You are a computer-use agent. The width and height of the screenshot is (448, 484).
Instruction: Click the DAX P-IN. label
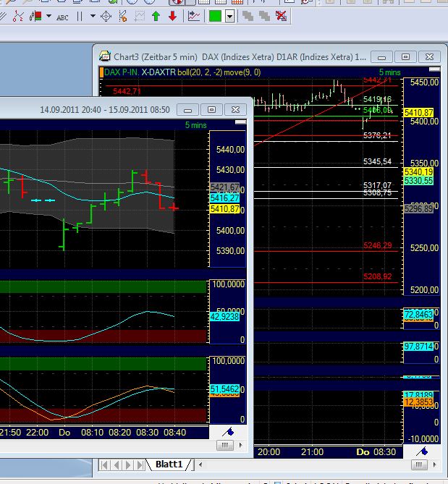122,72
